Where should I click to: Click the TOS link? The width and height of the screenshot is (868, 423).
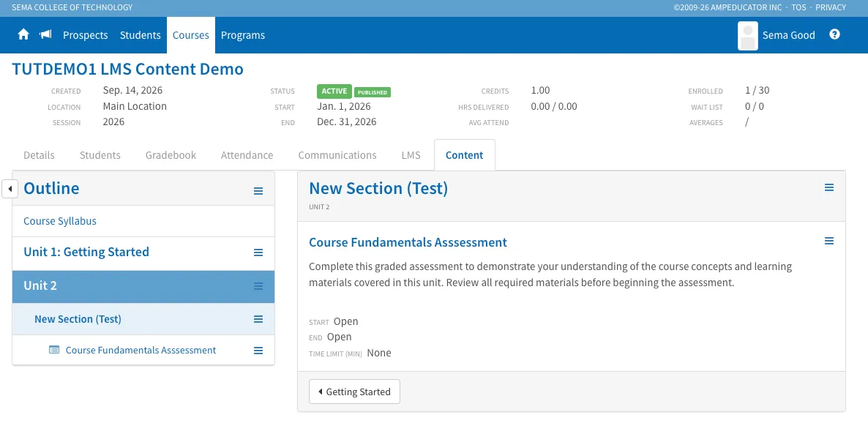(x=798, y=8)
